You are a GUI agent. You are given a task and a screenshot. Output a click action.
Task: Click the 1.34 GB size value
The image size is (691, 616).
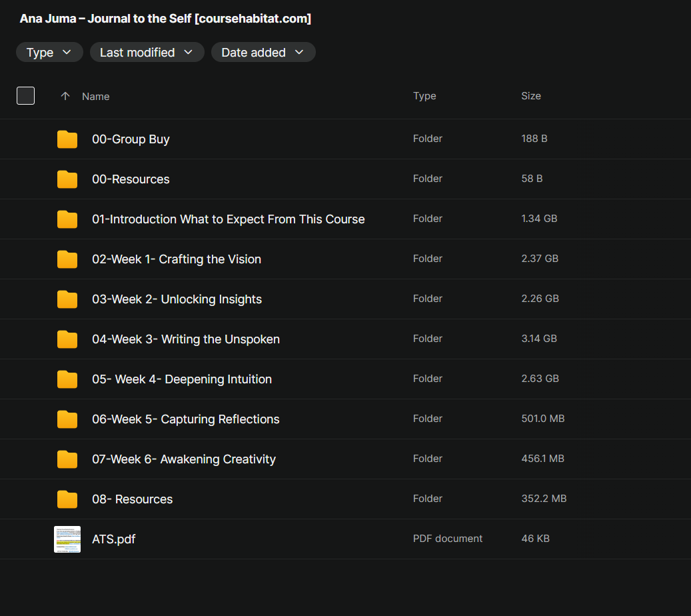click(539, 219)
